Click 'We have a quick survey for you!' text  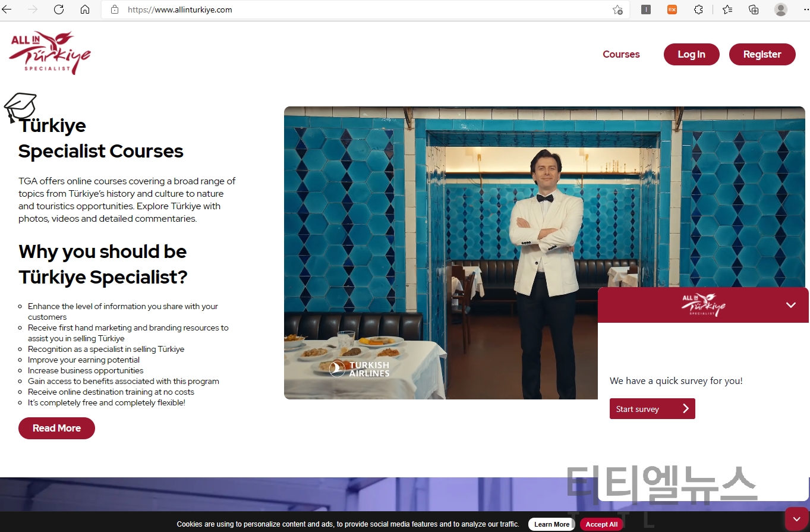coord(676,381)
